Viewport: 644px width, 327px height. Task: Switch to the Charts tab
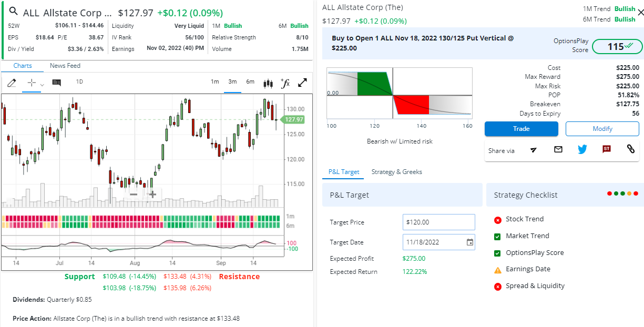coord(23,66)
